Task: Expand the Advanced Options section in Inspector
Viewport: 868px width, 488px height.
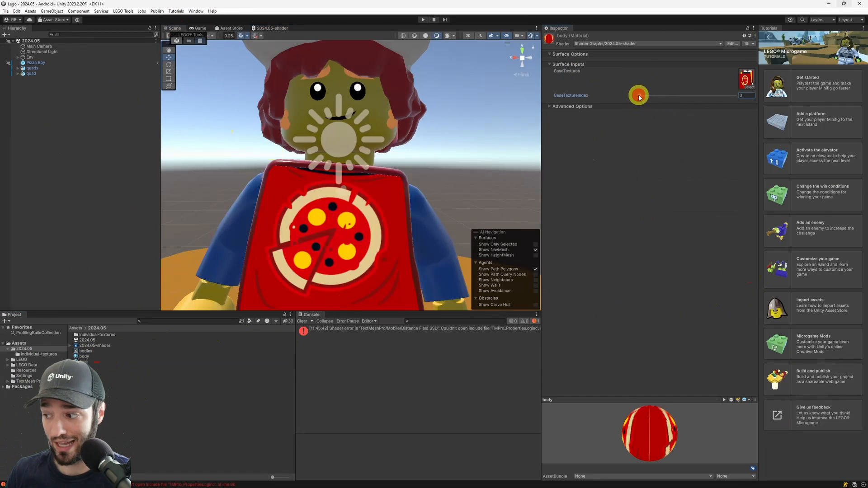Action: point(572,106)
